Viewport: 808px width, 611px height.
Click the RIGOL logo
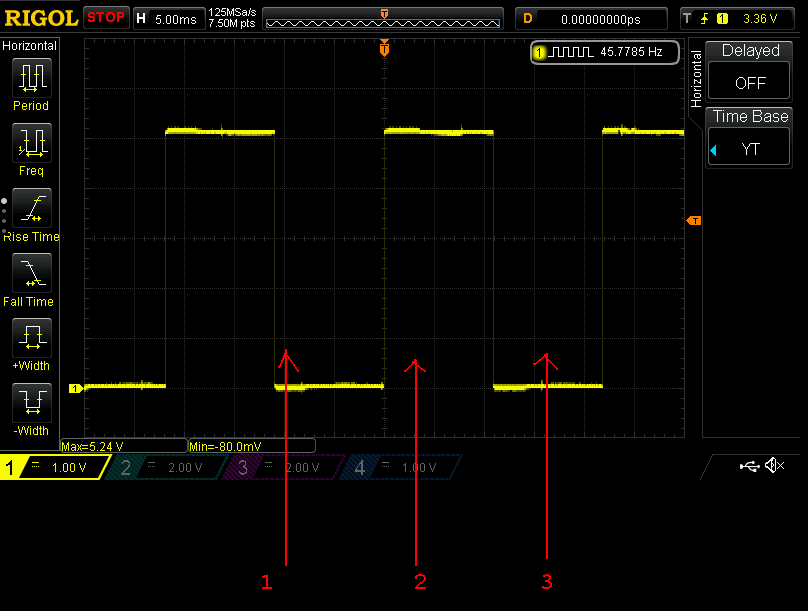click(x=41, y=18)
